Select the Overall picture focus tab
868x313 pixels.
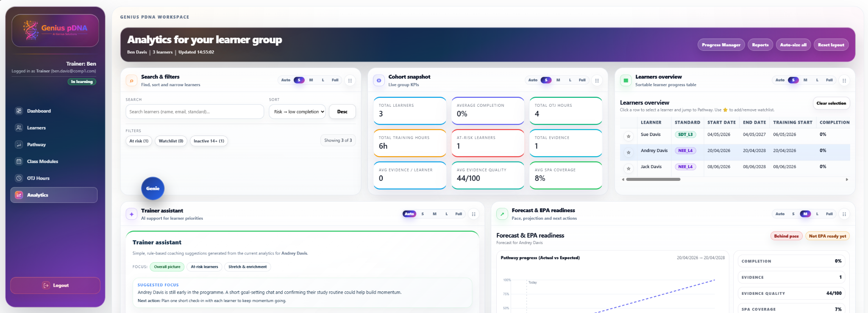click(x=167, y=267)
